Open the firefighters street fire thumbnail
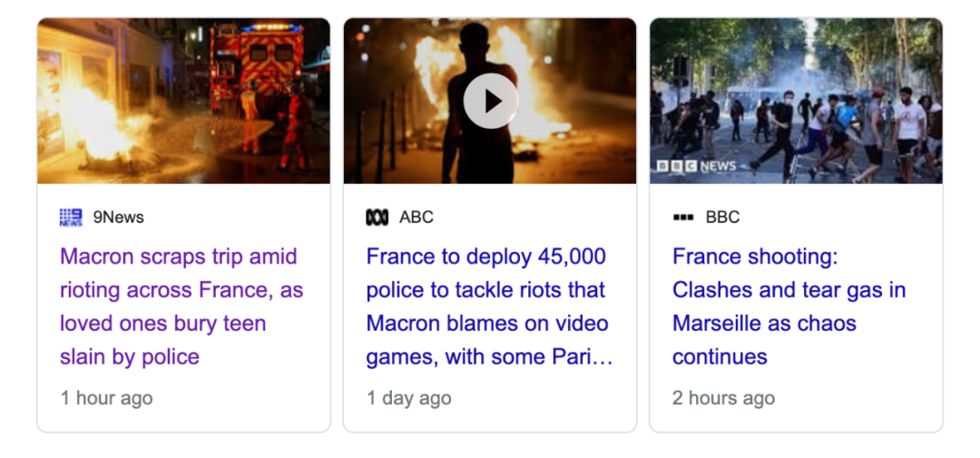Viewport: 980px width, 458px height. coord(183,101)
